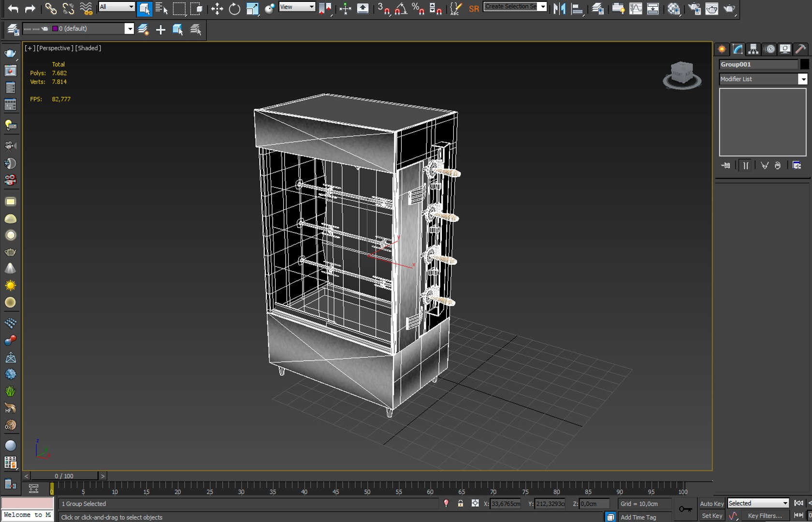Click the Group001 object name field

click(758, 64)
